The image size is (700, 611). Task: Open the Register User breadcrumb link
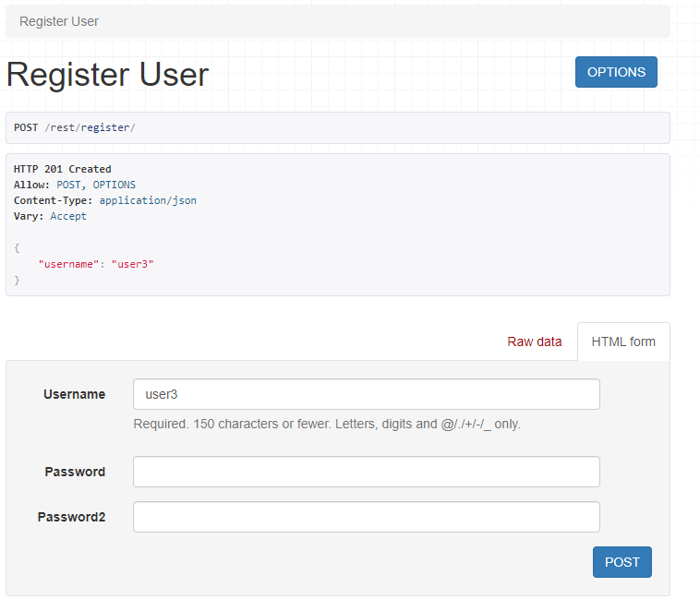click(59, 21)
